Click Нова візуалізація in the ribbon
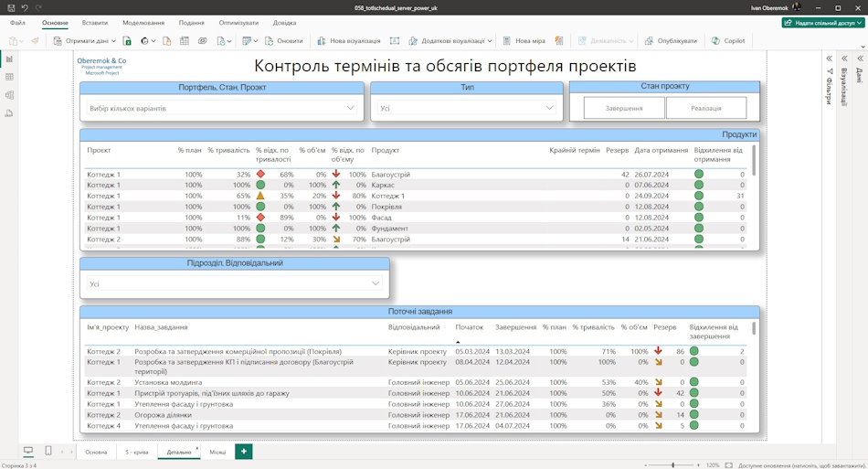 [x=349, y=41]
